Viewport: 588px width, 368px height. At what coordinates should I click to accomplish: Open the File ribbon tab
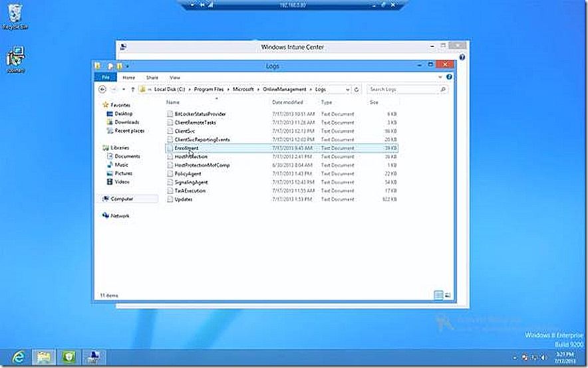tap(105, 78)
